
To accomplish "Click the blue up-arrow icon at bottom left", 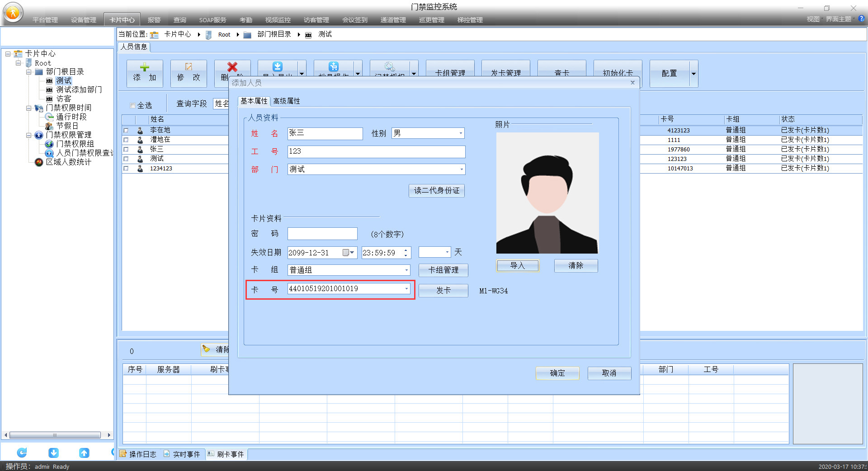I will (84, 452).
